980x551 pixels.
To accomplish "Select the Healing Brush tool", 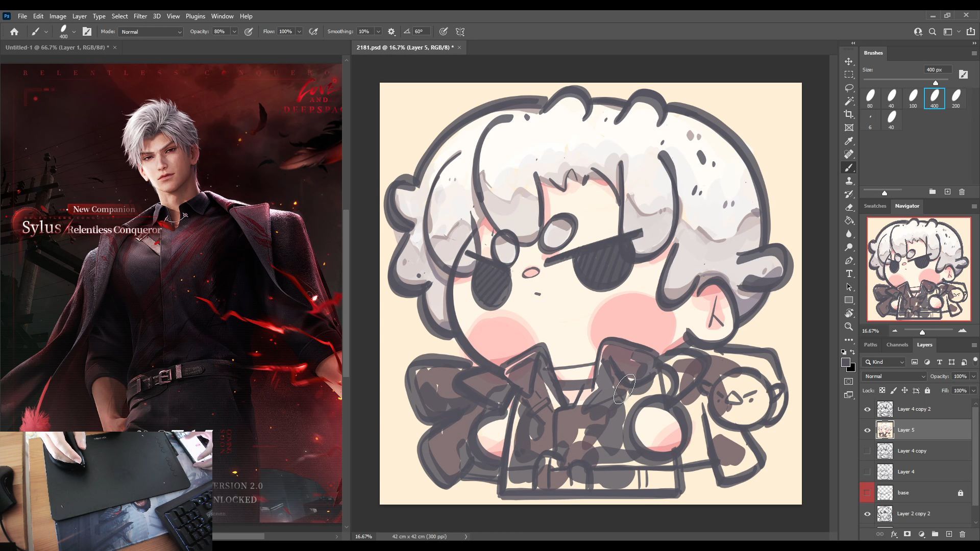I will 849,154.
